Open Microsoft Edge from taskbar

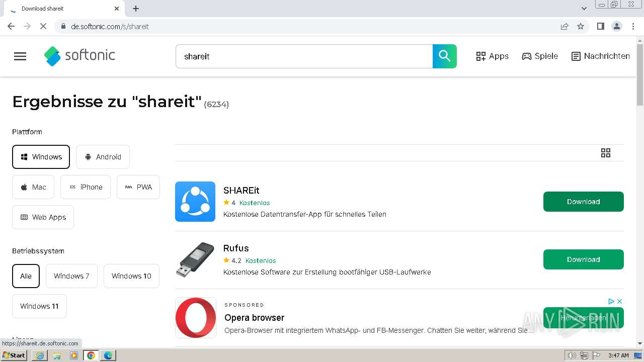point(108,355)
